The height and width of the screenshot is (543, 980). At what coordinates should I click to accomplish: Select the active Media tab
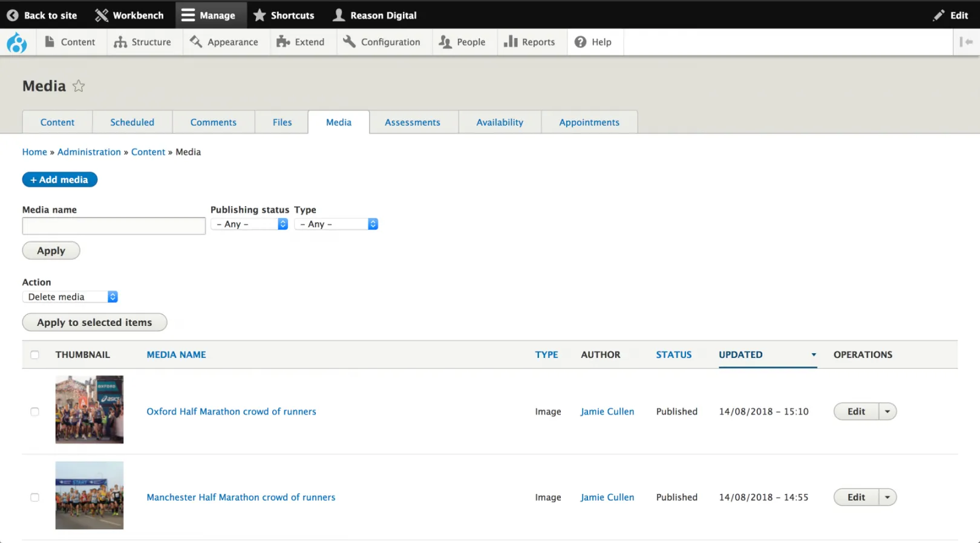(x=339, y=122)
